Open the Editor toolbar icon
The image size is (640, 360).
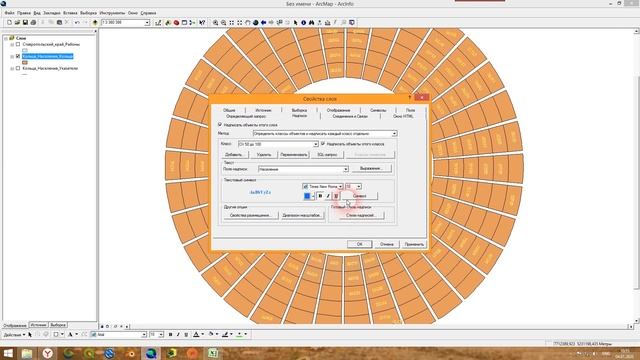point(158,23)
